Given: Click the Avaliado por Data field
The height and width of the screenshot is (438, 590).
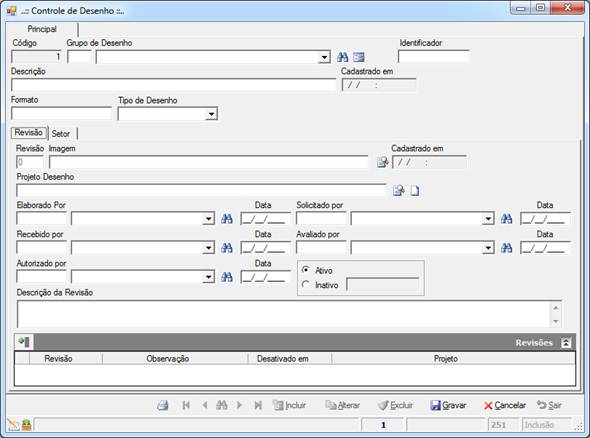Looking at the screenshot, I should tap(545, 248).
